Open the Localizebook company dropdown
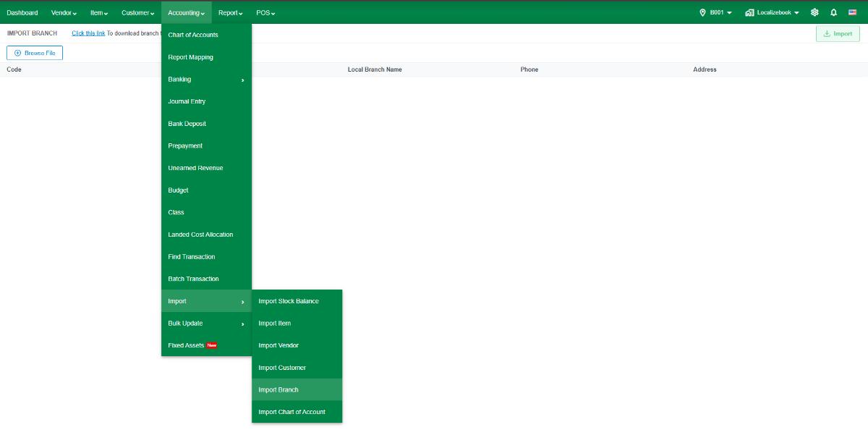This screenshot has height=430, width=868. coord(773,12)
